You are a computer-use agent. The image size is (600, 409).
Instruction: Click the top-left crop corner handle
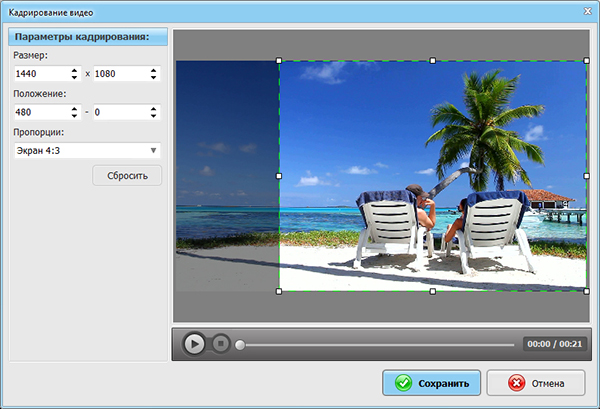pyautogui.click(x=279, y=61)
